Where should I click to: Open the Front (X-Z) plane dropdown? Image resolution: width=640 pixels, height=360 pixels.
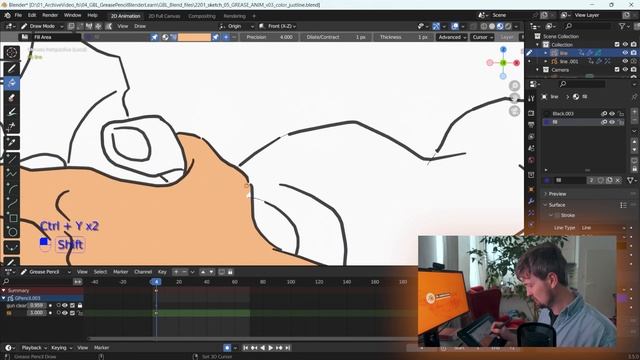[x=278, y=26]
